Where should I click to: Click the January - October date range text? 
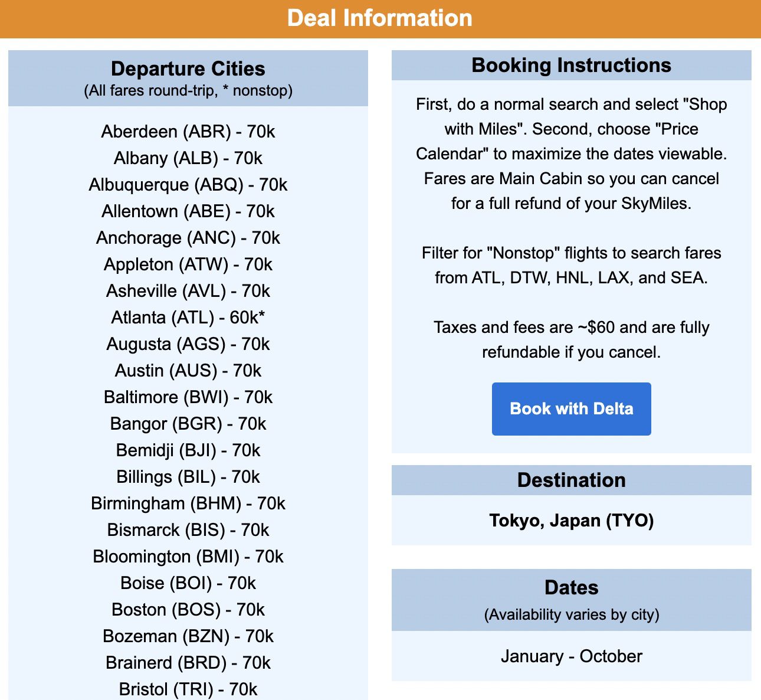[570, 656]
